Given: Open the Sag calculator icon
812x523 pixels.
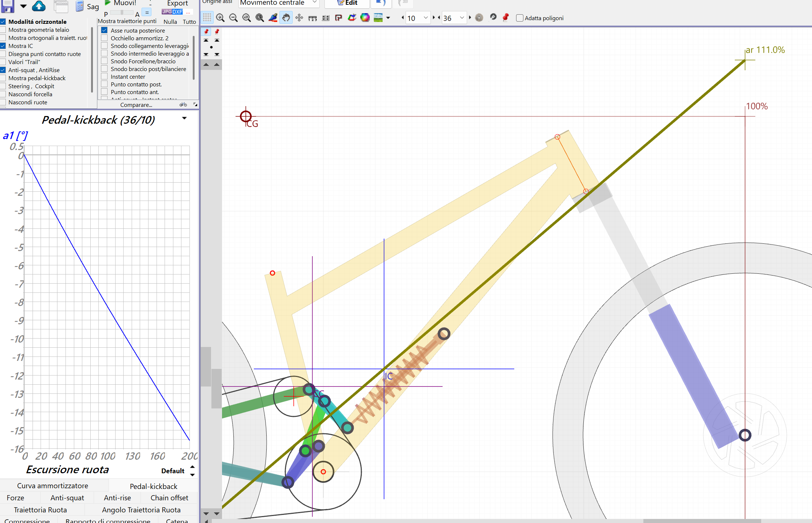Looking at the screenshot, I should (x=79, y=6).
